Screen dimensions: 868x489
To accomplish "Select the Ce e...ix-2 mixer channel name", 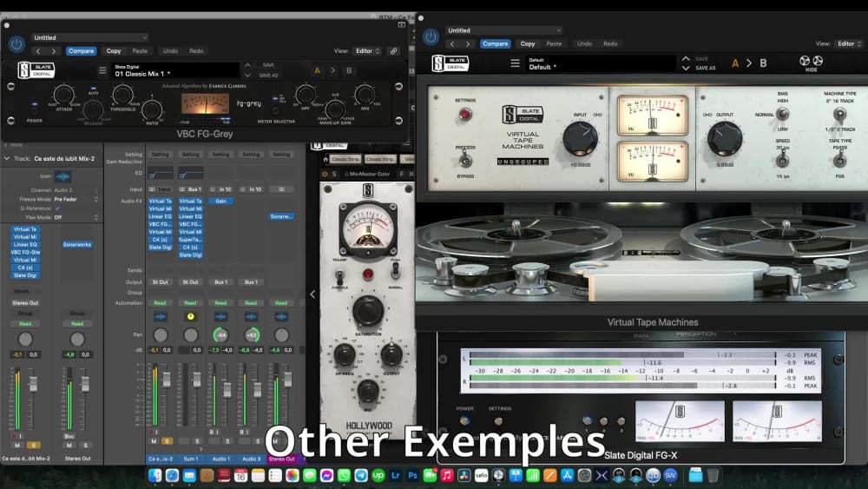I will pos(161,459).
